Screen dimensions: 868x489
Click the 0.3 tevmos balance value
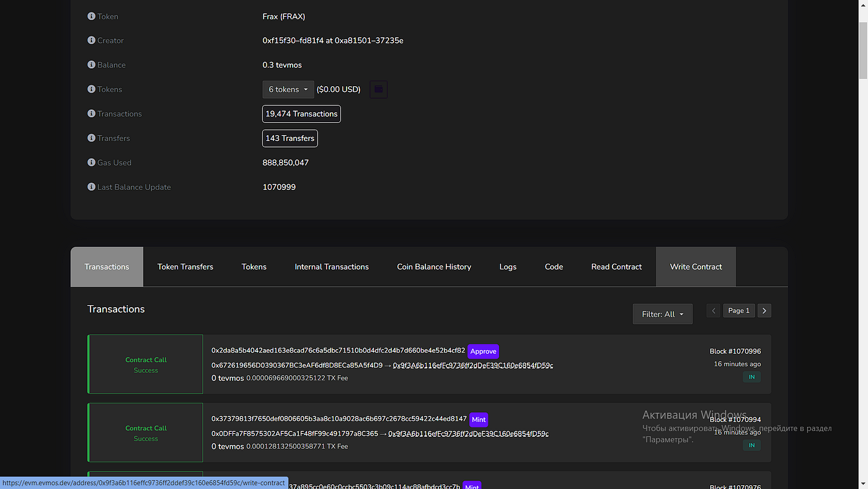pyautogui.click(x=282, y=65)
